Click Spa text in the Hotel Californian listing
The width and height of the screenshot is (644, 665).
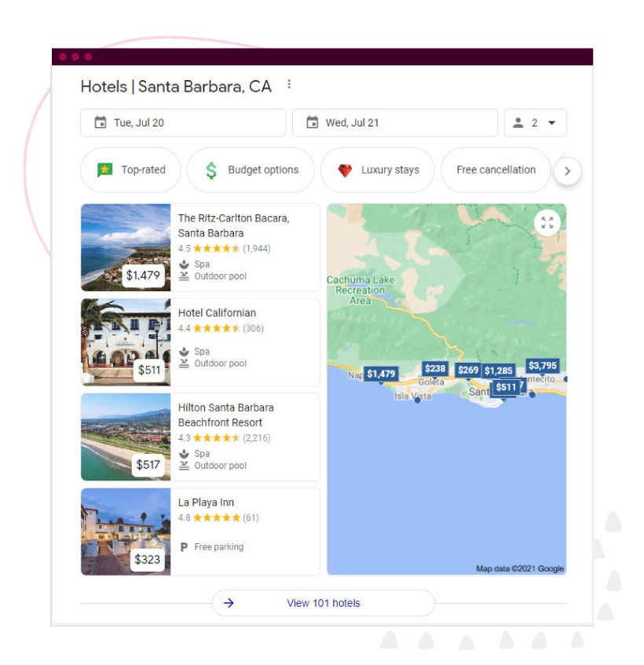(x=202, y=352)
